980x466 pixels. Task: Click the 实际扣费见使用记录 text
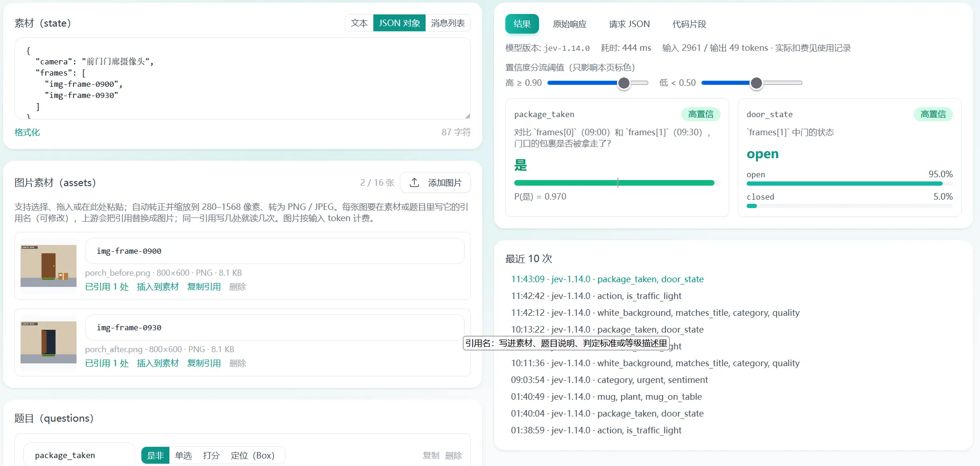pos(813,48)
